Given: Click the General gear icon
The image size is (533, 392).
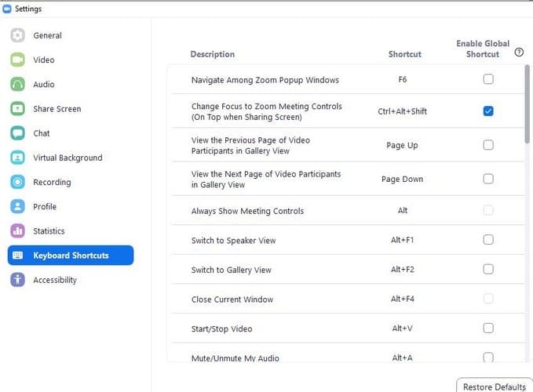Looking at the screenshot, I should [17, 35].
